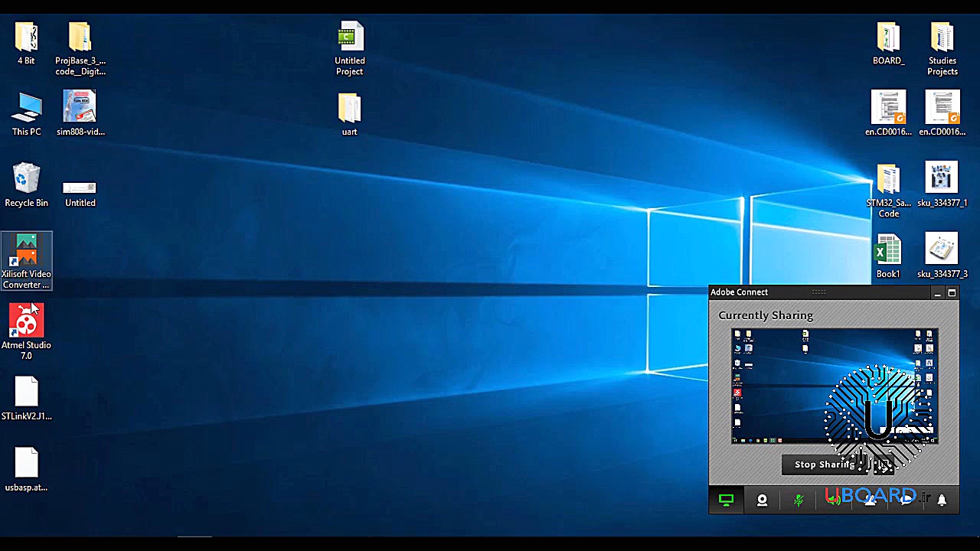Image resolution: width=980 pixels, height=551 pixels.
Task: Click the shared screen preview thumbnail
Action: point(835,386)
